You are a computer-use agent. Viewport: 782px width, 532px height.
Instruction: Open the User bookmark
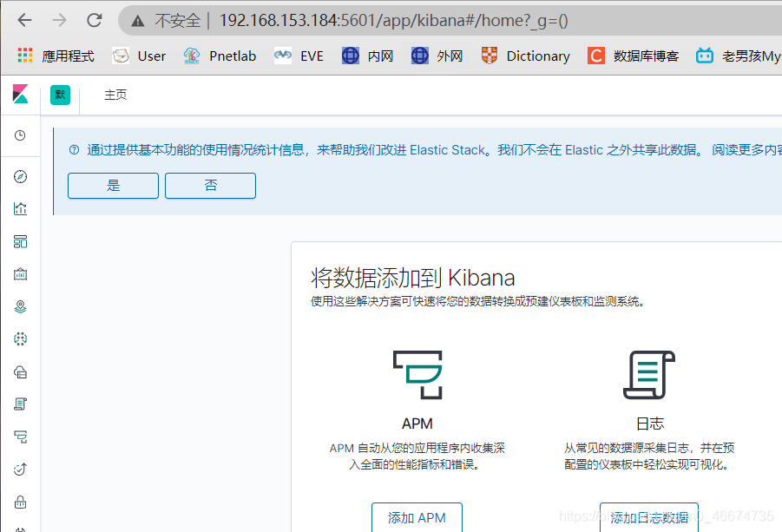(x=139, y=56)
